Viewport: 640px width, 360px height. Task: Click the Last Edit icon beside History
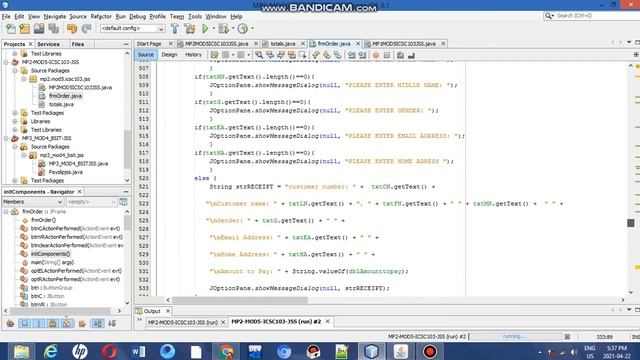(214, 55)
